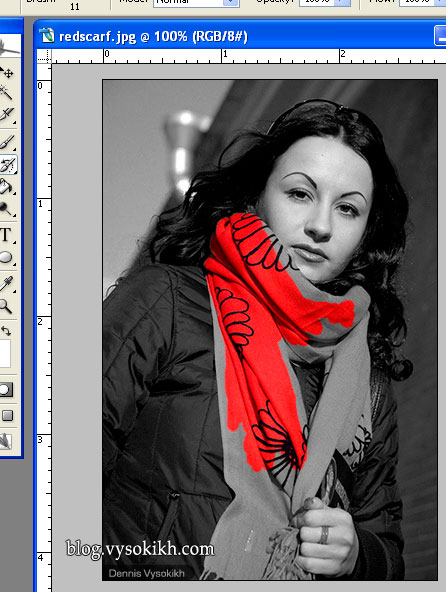Select the Magic Wand tool

pyautogui.click(x=6, y=92)
